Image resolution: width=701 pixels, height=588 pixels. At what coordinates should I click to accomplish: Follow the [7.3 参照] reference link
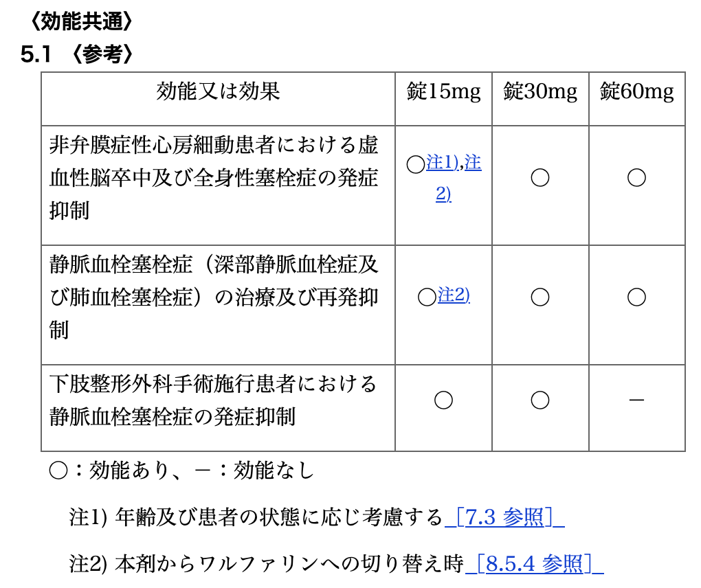pyautogui.click(x=504, y=517)
